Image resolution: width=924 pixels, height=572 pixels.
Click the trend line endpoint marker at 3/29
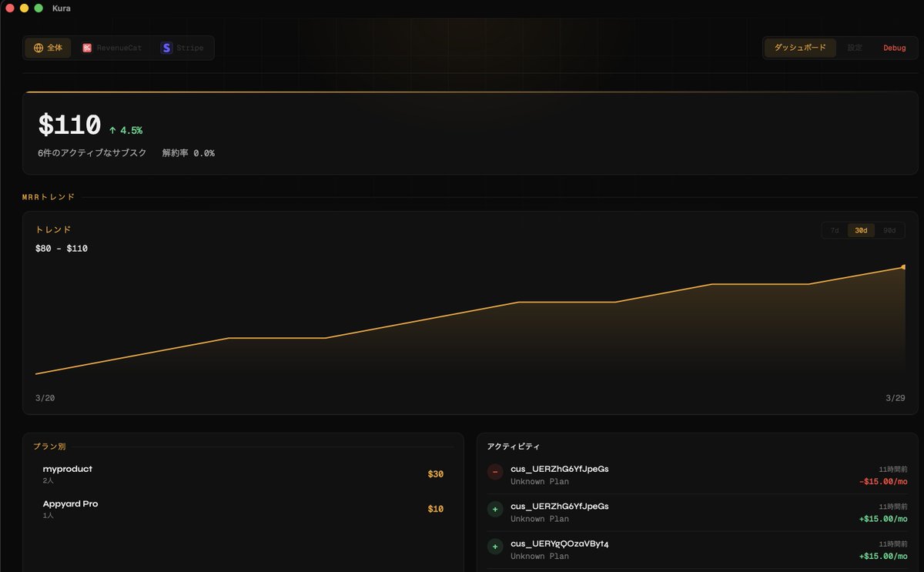pyautogui.click(x=903, y=267)
